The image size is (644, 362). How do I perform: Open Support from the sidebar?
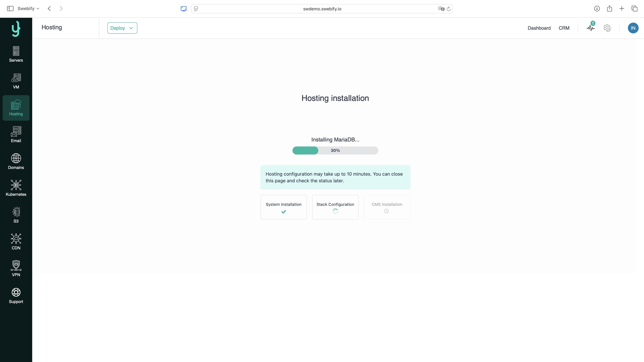[x=16, y=295]
